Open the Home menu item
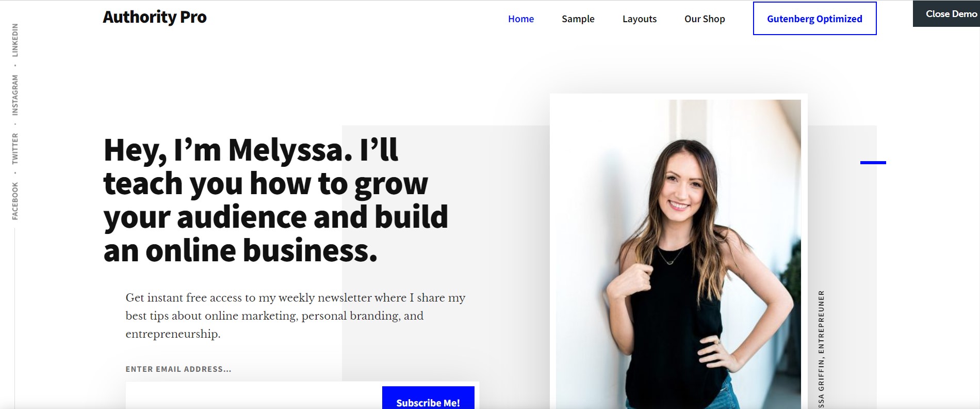Screen dimensions: 980x409 [520, 19]
